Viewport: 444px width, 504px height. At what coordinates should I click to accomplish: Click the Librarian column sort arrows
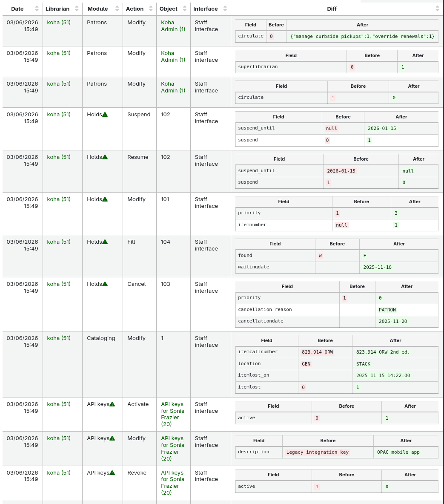click(x=77, y=9)
